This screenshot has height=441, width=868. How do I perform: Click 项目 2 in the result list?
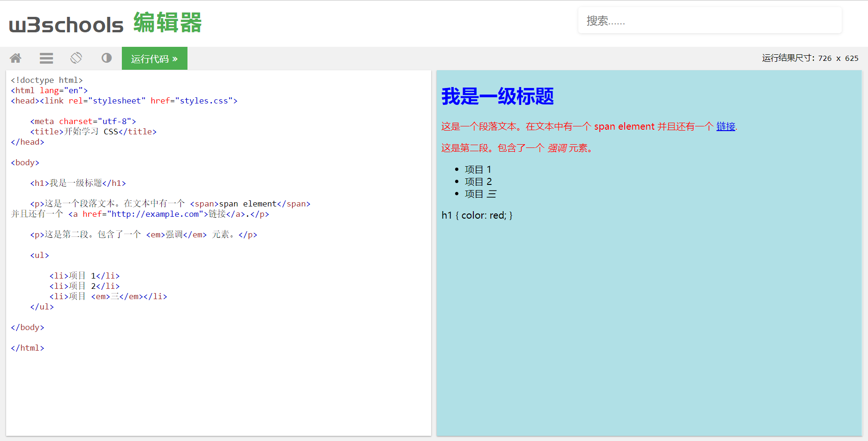(x=479, y=182)
